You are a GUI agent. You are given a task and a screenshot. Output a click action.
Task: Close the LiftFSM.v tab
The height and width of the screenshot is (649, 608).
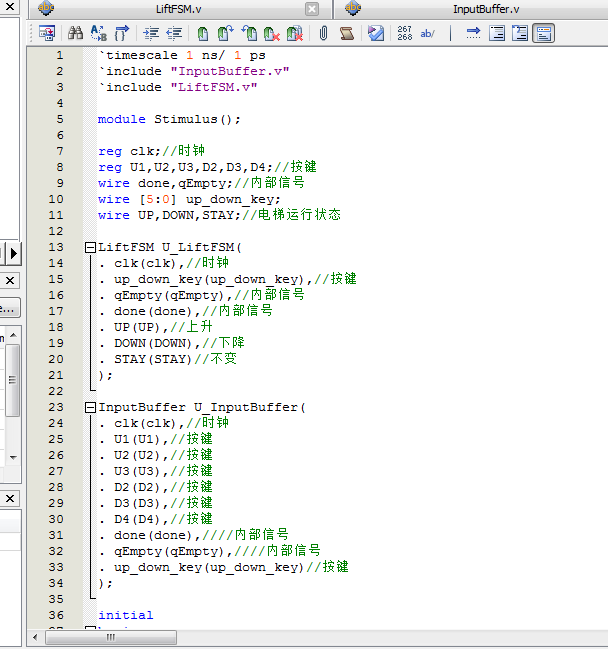click(x=312, y=9)
